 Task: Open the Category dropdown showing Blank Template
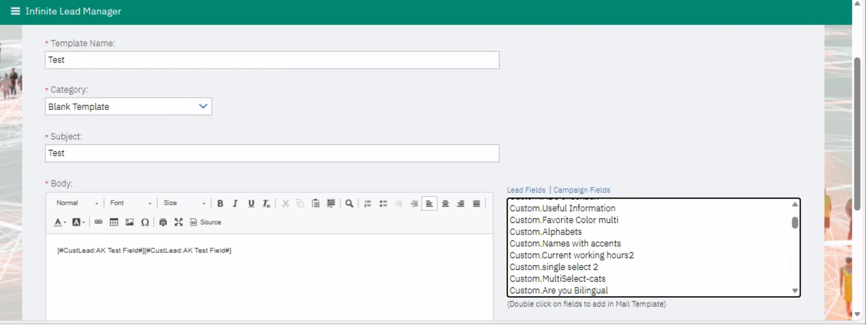tap(128, 106)
